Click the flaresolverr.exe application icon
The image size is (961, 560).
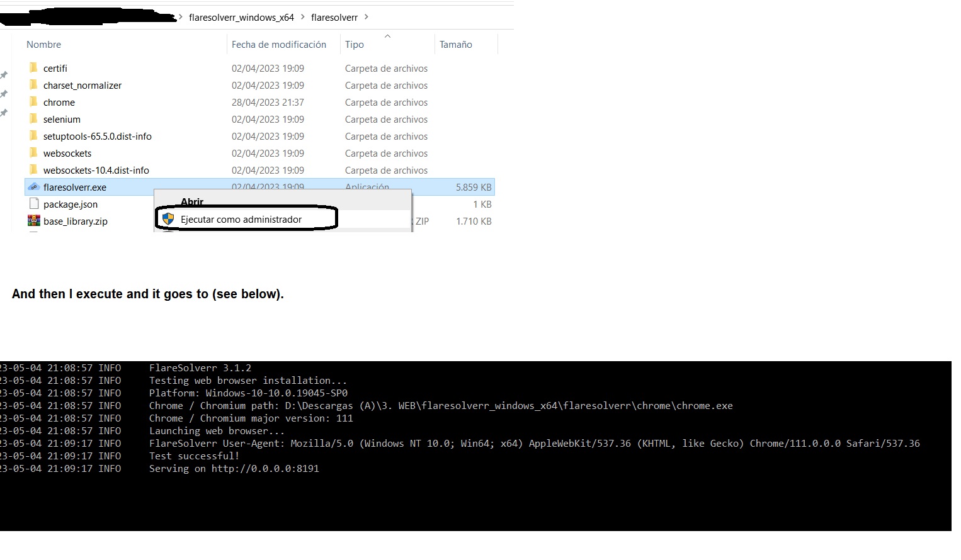[35, 187]
